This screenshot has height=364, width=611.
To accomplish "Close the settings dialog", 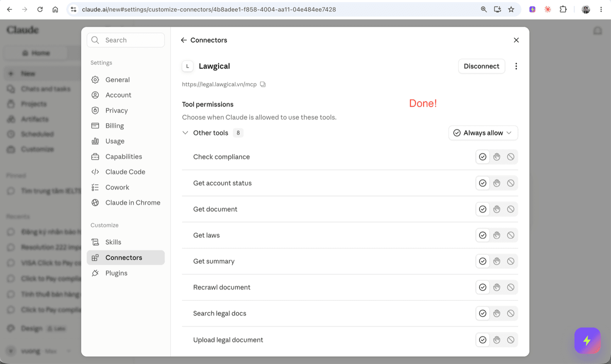I will pyautogui.click(x=516, y=40).
